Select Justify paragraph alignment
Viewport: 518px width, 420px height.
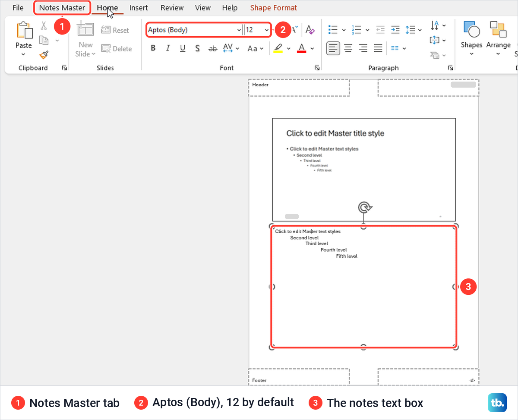click(378, 48)
